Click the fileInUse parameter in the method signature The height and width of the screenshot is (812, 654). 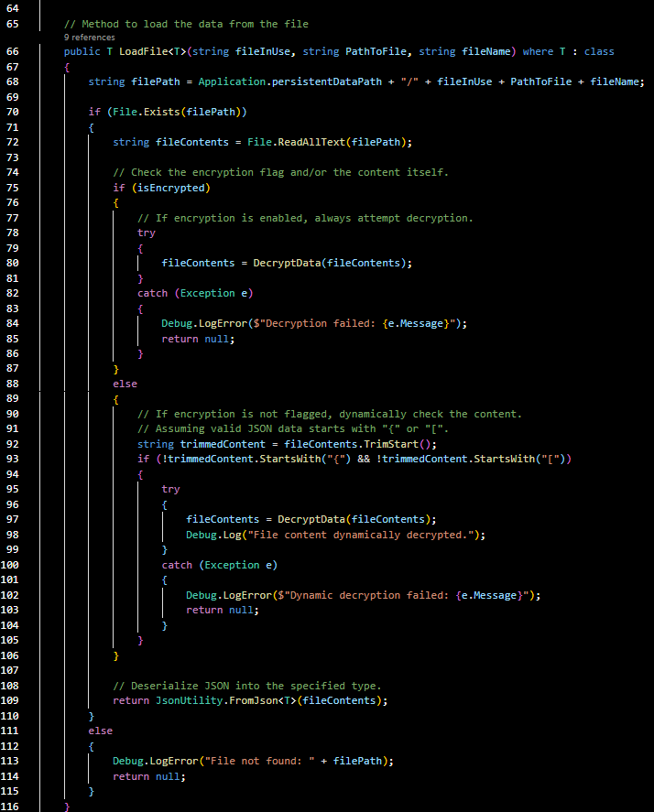click(263, 51)
